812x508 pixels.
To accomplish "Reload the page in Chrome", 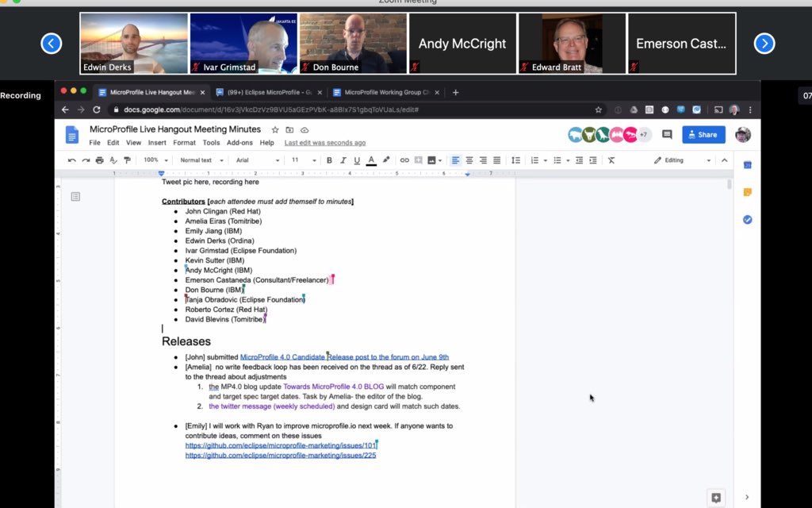I will click(x=96, y=110).
